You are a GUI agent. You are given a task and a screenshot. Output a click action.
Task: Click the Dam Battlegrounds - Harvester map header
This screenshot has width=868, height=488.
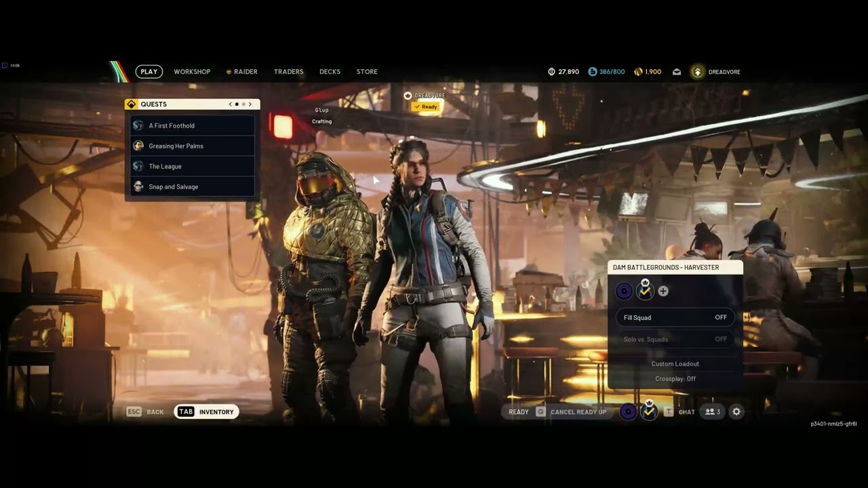pyautogui.click(x=675, y=267)
